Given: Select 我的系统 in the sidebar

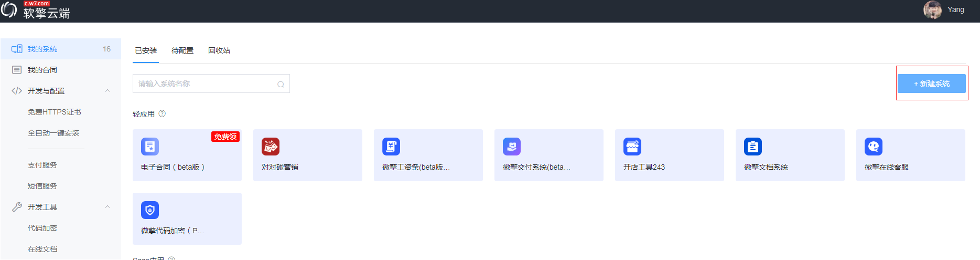Looking at the screenshot, I should (60, 49).
